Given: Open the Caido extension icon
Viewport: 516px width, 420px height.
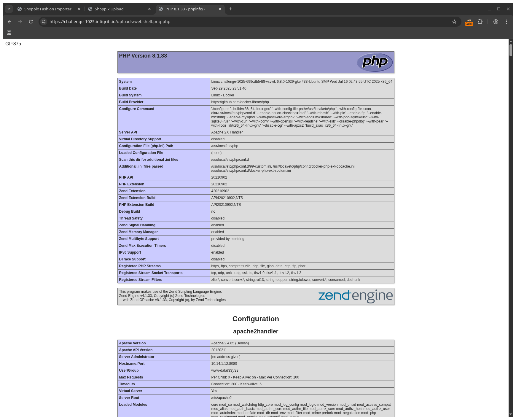Looking at the screenshot, I should (469, 22).
